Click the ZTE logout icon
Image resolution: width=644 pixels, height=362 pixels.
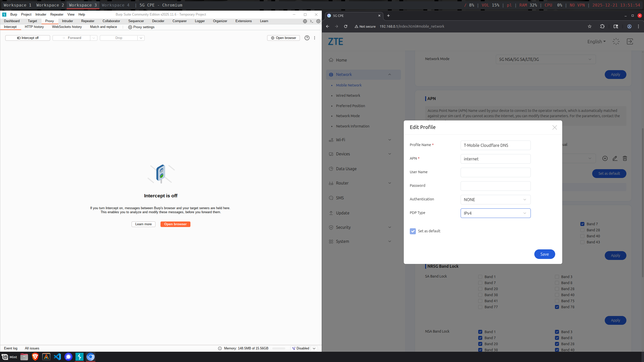point(630,41)
